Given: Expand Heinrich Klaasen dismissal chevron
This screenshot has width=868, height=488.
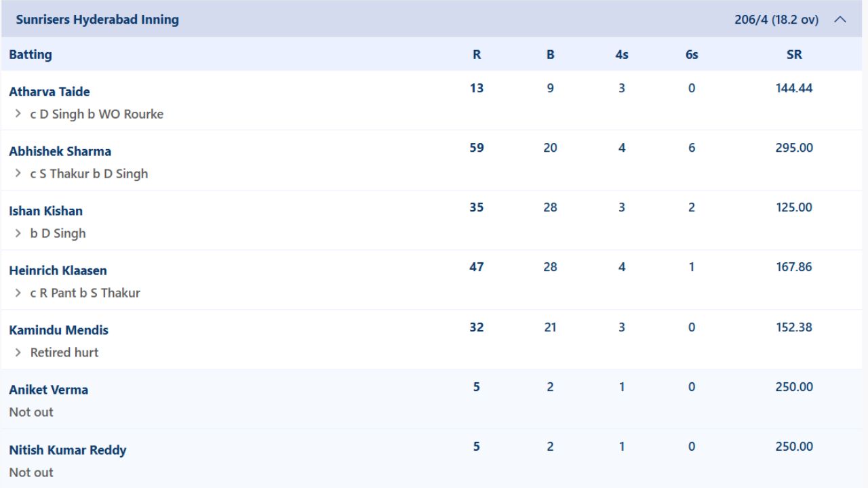Looking at the screenshot, I should coord(18,293).
